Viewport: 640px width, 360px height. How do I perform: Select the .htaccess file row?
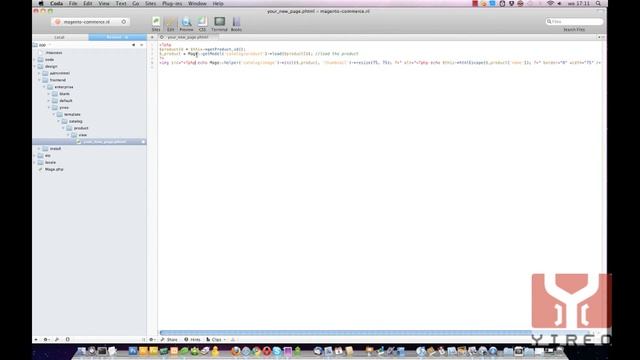pyautogui.click(x=89, y=53)
